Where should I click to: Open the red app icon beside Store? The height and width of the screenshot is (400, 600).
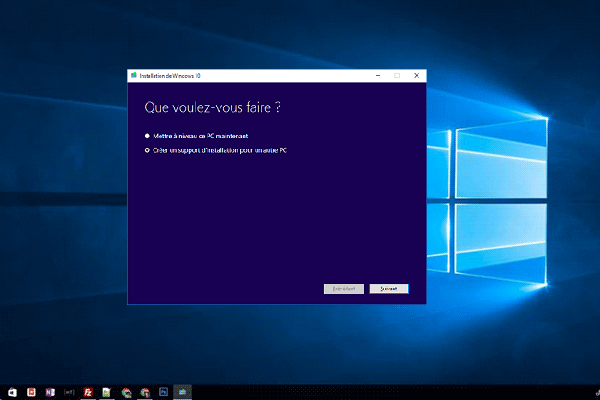31,392
